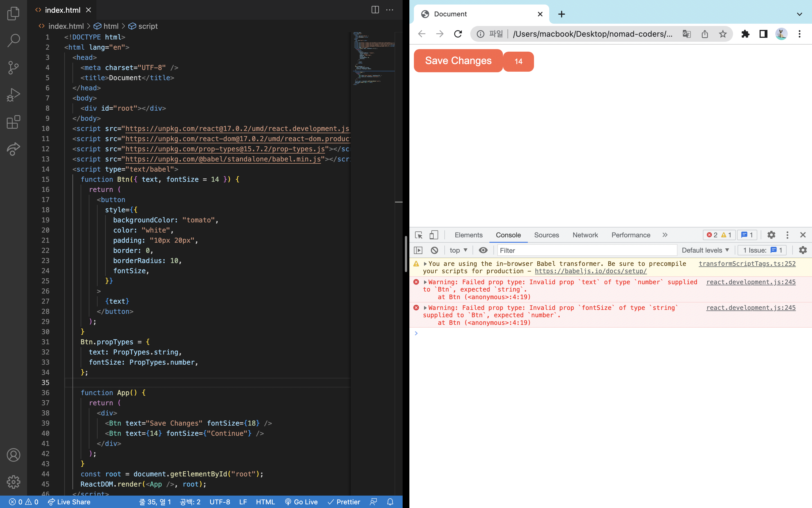The image size is (812, 508).
Task: Open the tab search dropdown in Chrome
Action: [799, 14]
